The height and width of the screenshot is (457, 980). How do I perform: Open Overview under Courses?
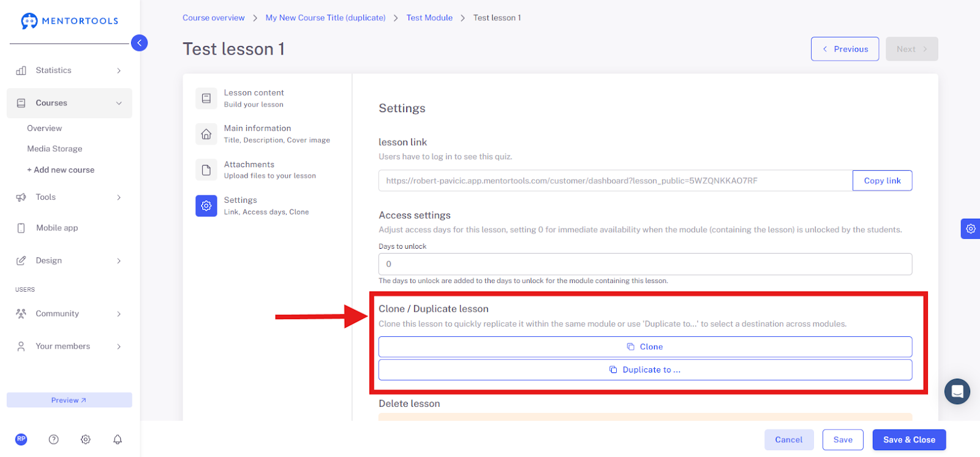44,128
